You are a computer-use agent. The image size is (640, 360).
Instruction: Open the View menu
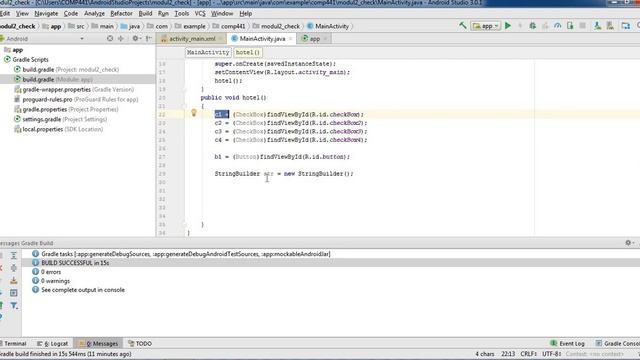pos(22,13)
